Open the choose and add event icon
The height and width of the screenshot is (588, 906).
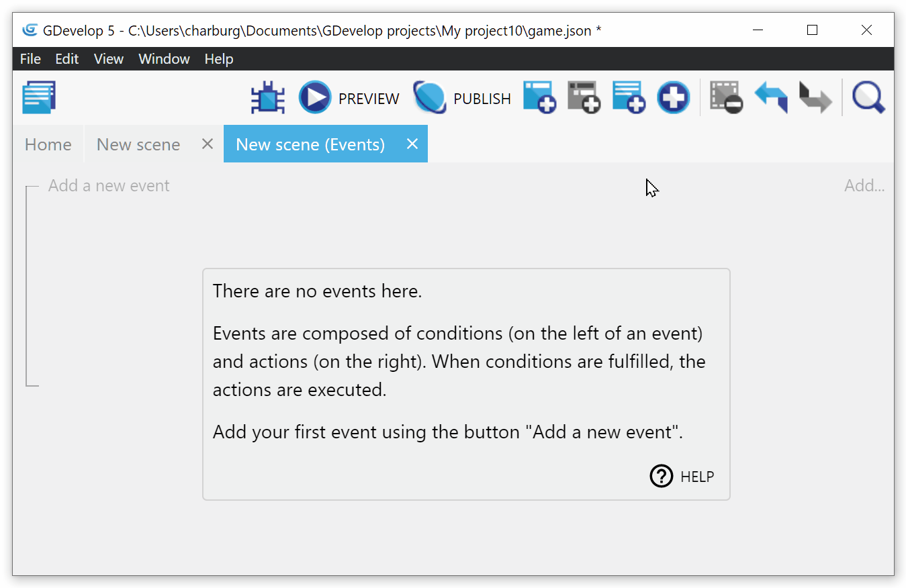pyautogui.click(x=673, y=98)
